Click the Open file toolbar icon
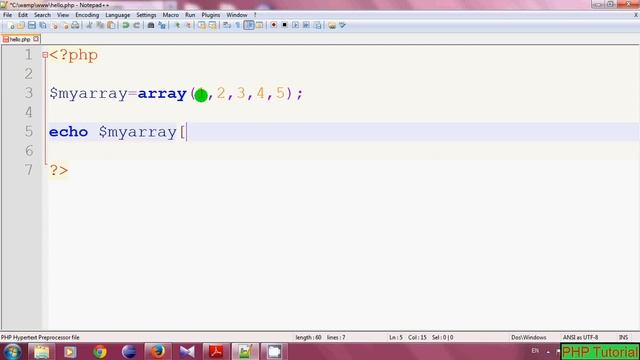Image resolution: width=640 pixels, height=360 pixels. tap(21, 25)
